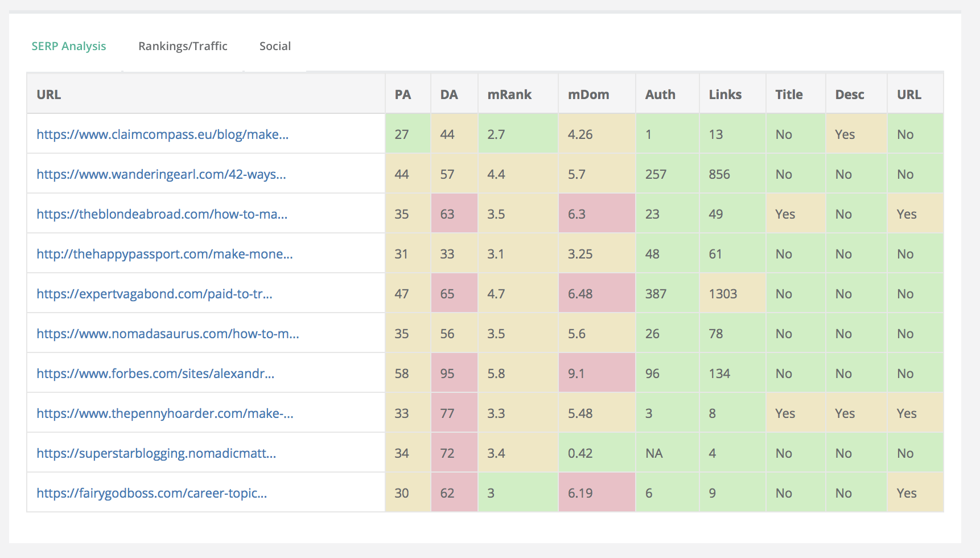Click the thehappypassport.com make-money link
Image resolution: width=980 pixels, height=558 pixels.
164,254
